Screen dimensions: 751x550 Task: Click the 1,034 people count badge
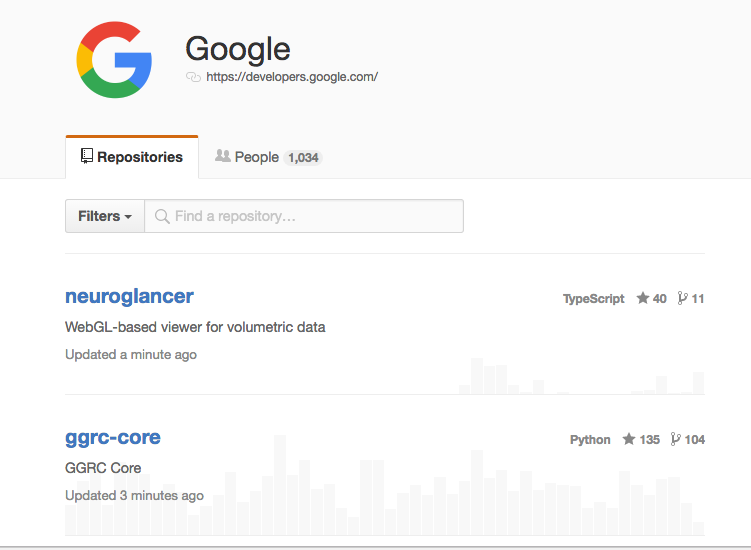coord(303,158)
